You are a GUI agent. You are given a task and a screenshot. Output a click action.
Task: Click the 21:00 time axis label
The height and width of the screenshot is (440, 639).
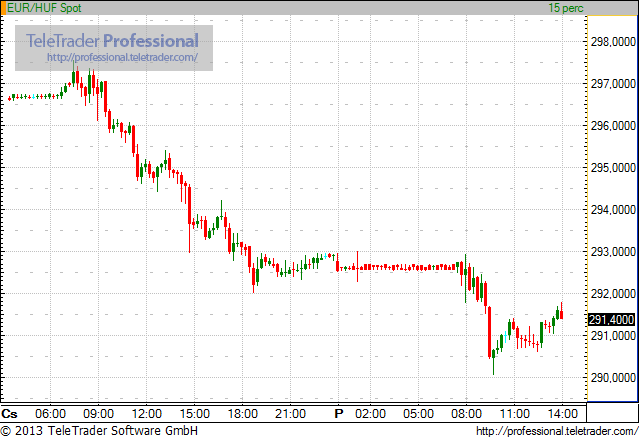290,414
